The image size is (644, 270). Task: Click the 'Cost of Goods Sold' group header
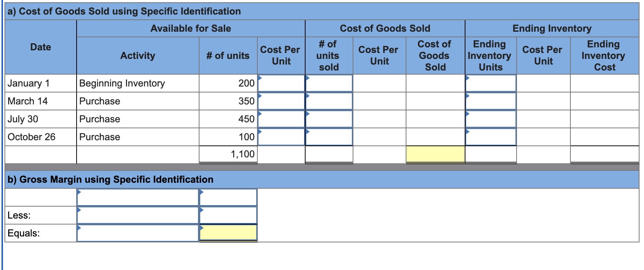pos(385,28)
